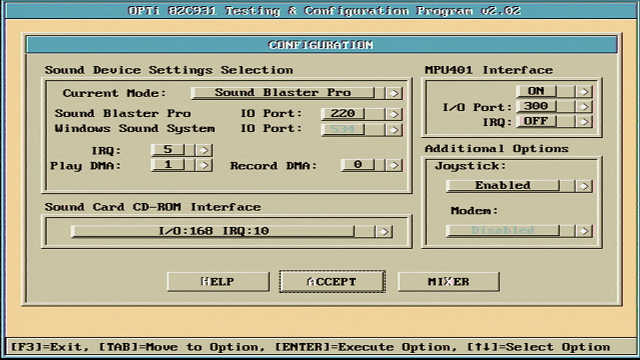Expand the Play DMA arrow
Screen dimensions: 640x360
click(204, 165)
